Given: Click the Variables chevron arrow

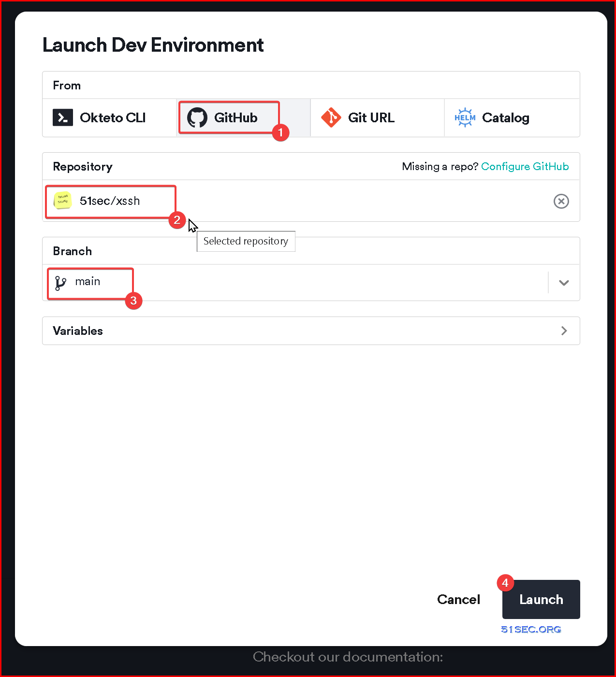Looking at the screenshot, I should pyautogui.click(x=564, y=331).
